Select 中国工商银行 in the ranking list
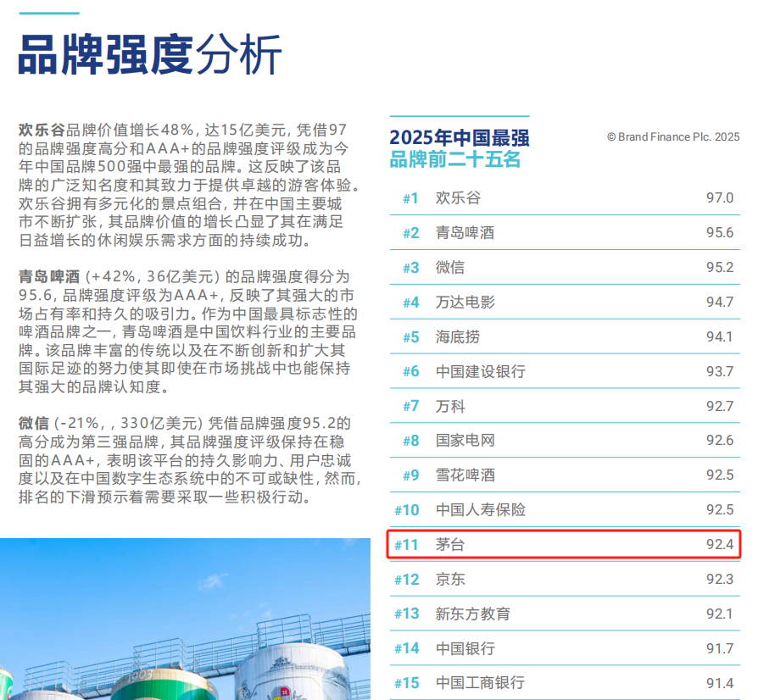Image resolution: width=758 pixels, height=700 pixels. [x=481, y=683]
